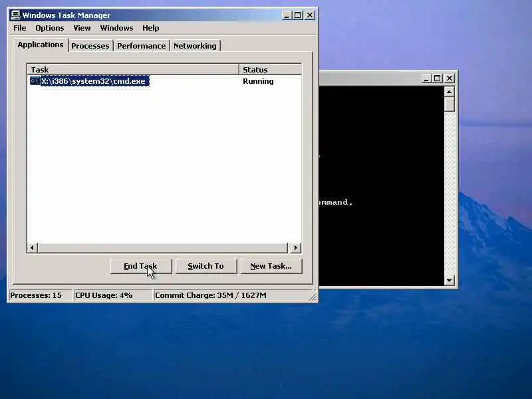Switch to the Performance tab
Image resolution: width=532 pixels, height=399 pixels.
coord(142,46)
